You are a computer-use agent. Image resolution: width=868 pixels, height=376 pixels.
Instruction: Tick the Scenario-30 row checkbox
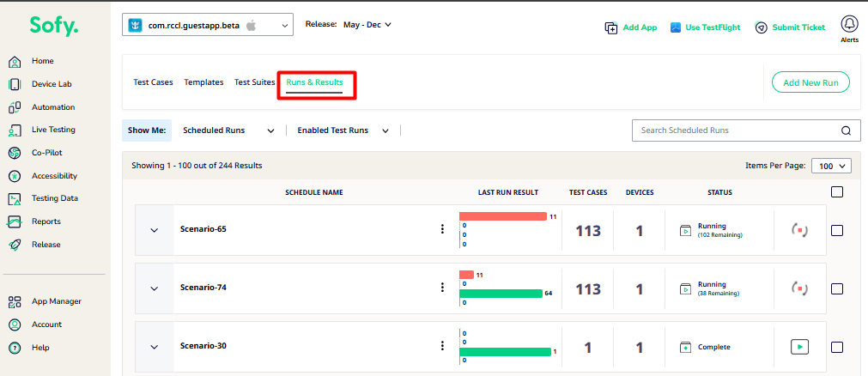[x=837, y=347]
